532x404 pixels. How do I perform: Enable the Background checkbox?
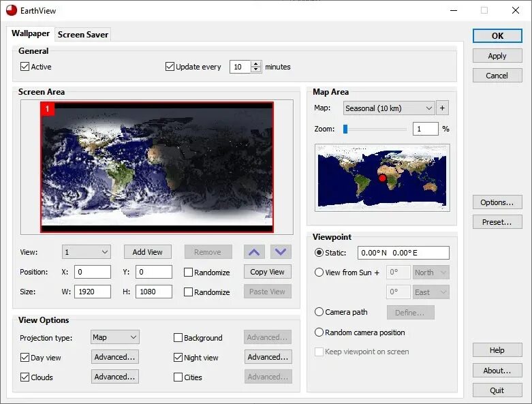[x=178, y=338]
